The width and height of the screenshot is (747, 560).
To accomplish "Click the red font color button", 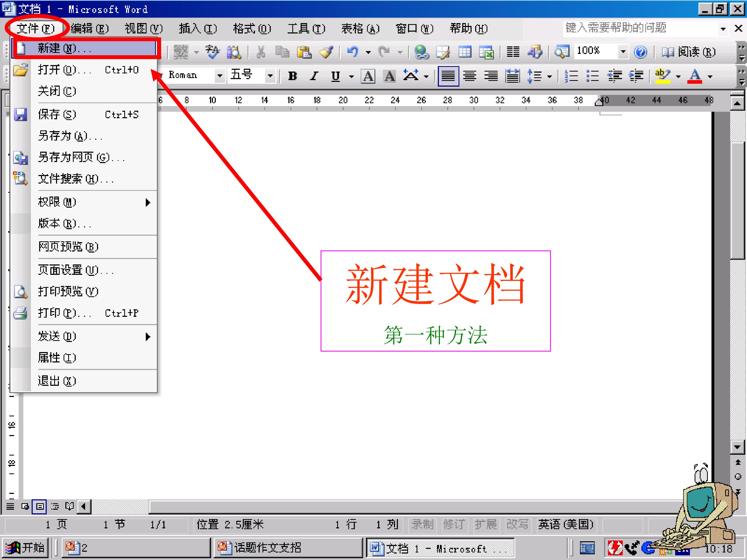I will coord(694,76).
